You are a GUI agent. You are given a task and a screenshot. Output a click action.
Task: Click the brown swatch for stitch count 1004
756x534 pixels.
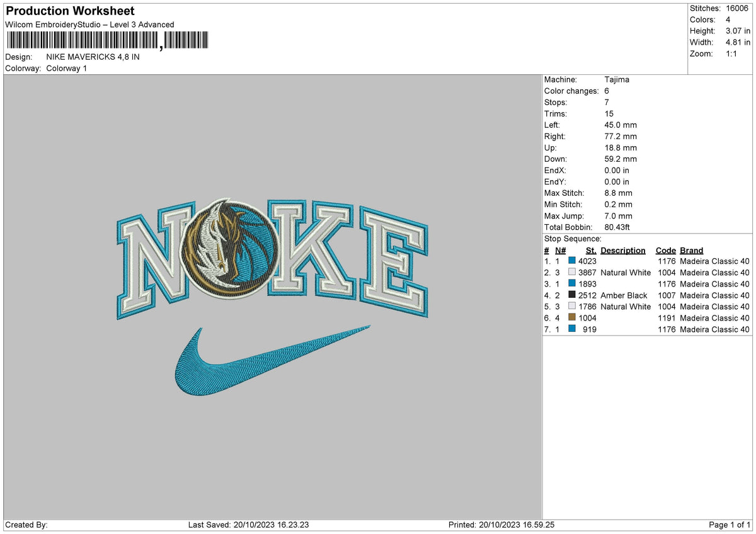coord(572,317)
